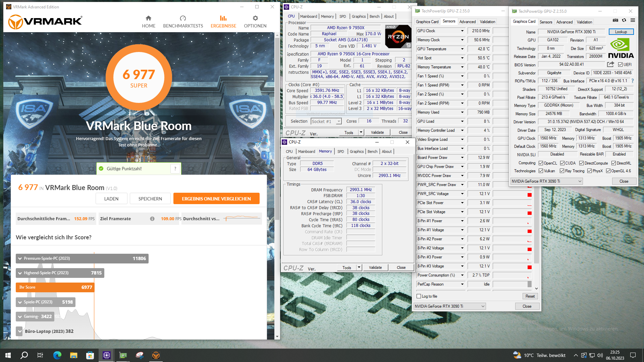Click the BIOS version share icon
Screen dimensions: 644x362
click(610, 64)
